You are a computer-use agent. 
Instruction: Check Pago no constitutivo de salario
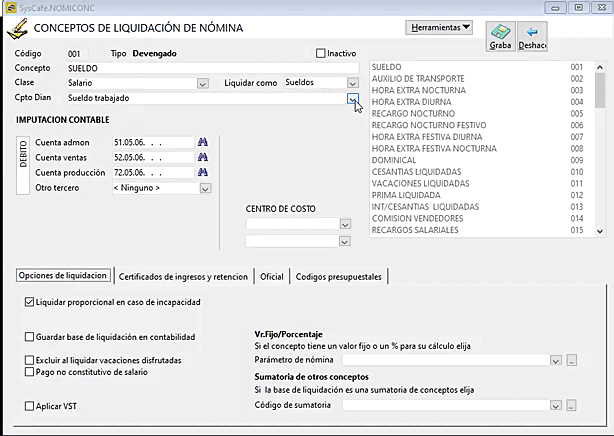pos(29,372)
